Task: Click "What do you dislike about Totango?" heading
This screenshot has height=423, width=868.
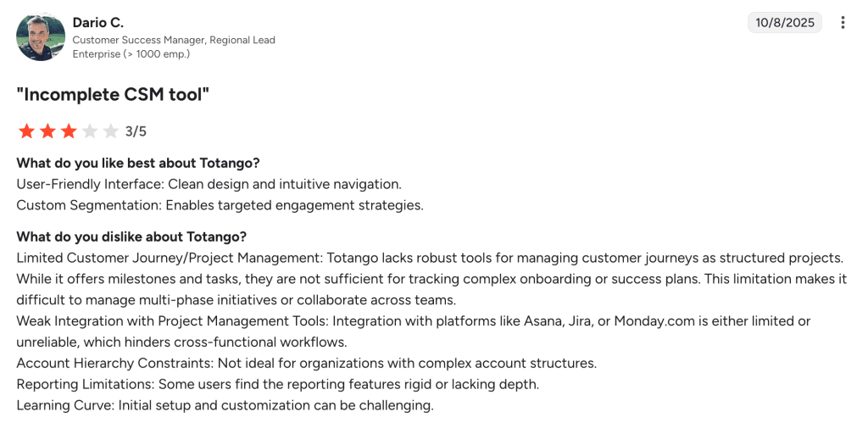Action: click(x=131, y=237)
